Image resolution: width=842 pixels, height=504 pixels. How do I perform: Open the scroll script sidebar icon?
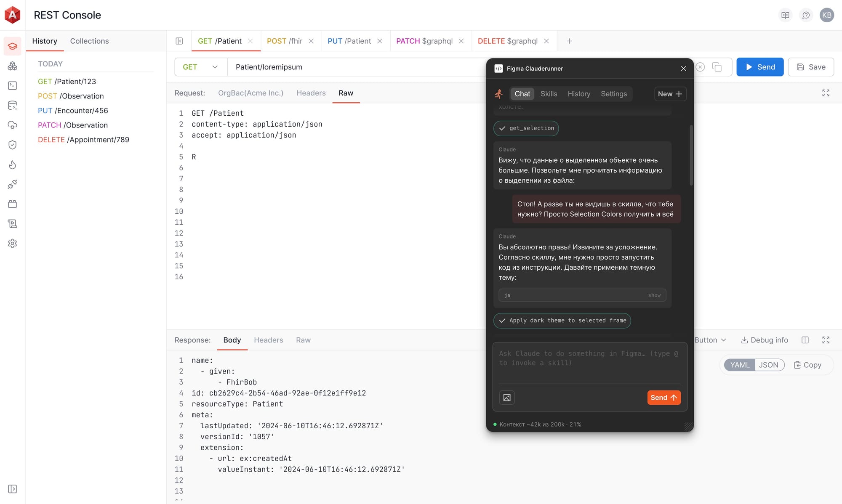[x=13, y=224]
